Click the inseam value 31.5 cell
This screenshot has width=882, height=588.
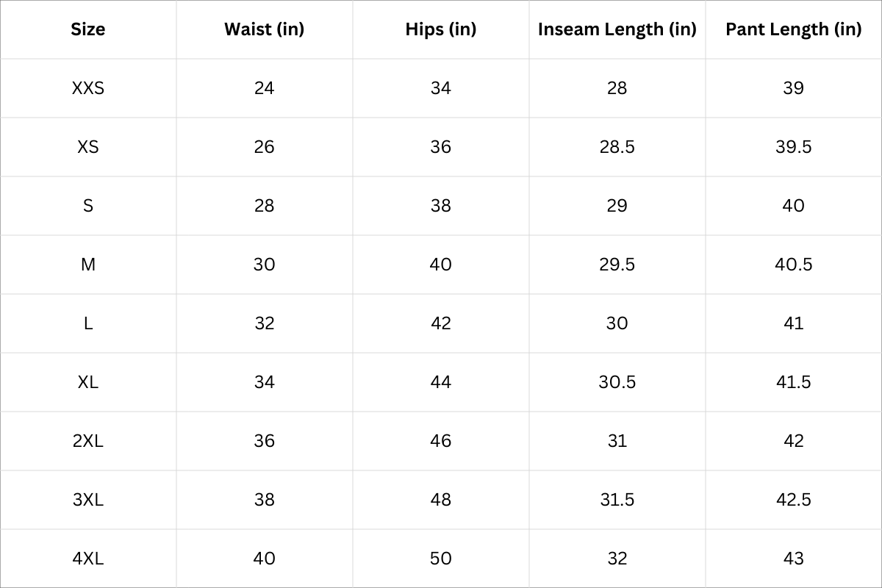click(617, 500)
